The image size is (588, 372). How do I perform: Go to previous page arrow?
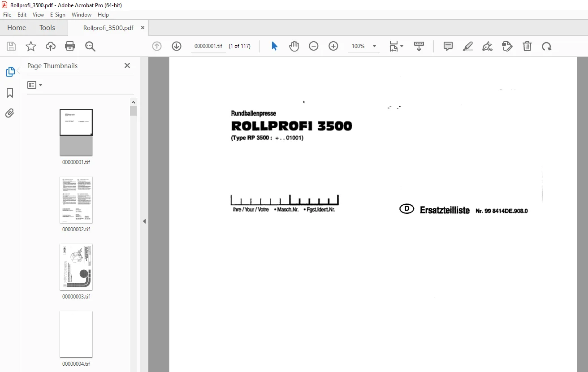point(157,46)
